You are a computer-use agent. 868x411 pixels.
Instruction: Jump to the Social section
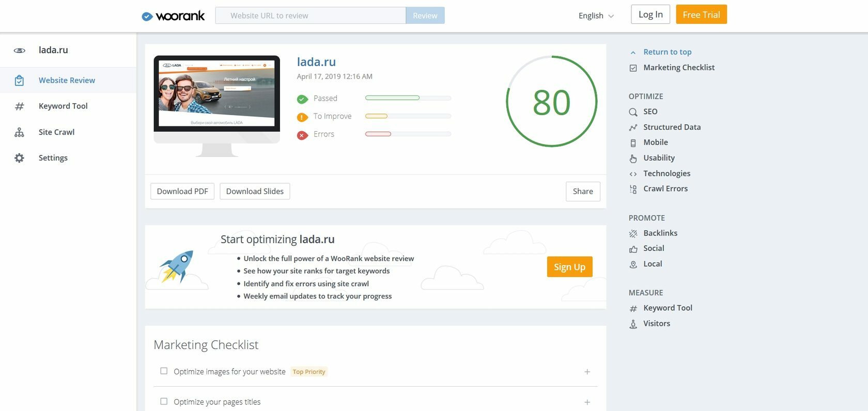click(654, 248)
